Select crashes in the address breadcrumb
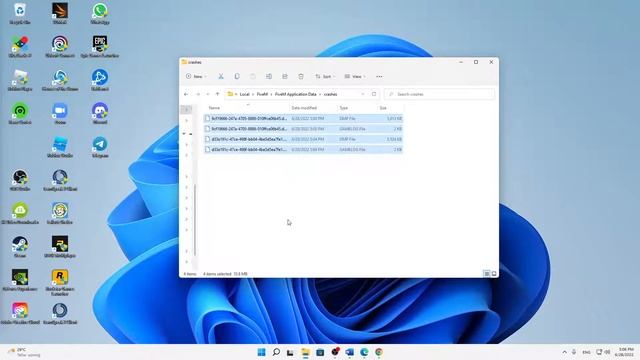This screenshot has width=640, height=360. tap(330, 94)
